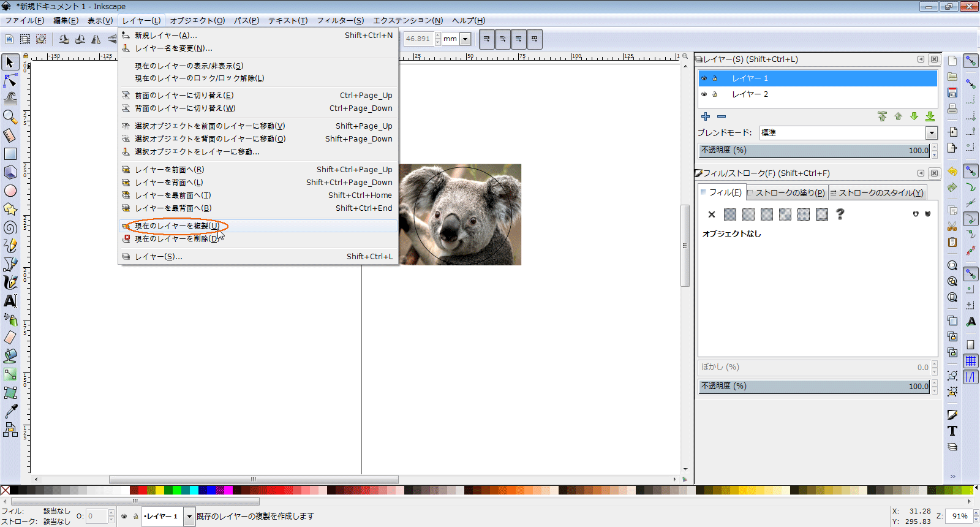Select the Dropper color picker tool
This screenshot has width=980, height=527.
10,411
